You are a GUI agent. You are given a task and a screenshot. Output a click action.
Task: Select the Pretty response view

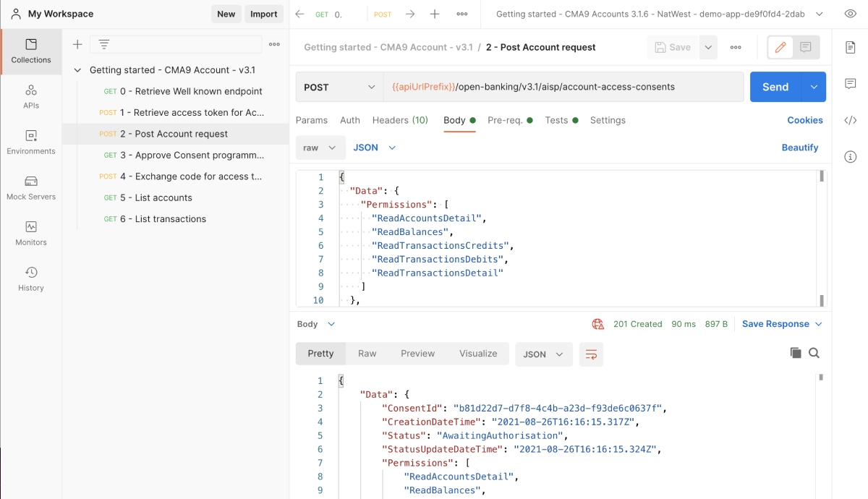[x=320, y=354]
